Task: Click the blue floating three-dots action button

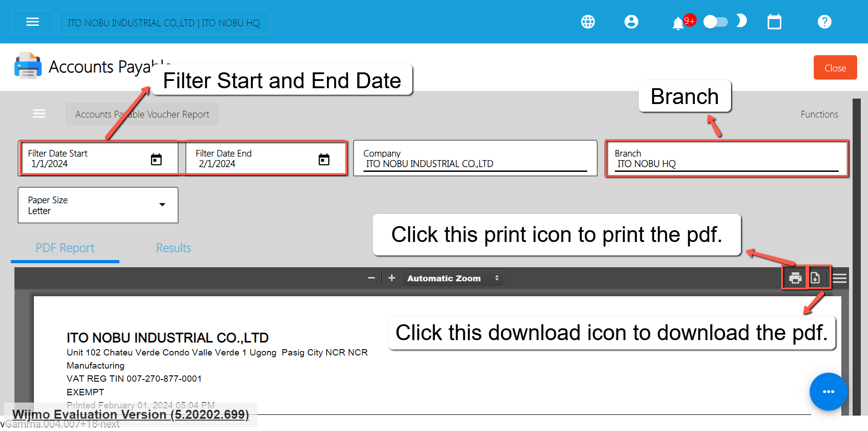Action: pyautogui.click(x=828, y=392)
